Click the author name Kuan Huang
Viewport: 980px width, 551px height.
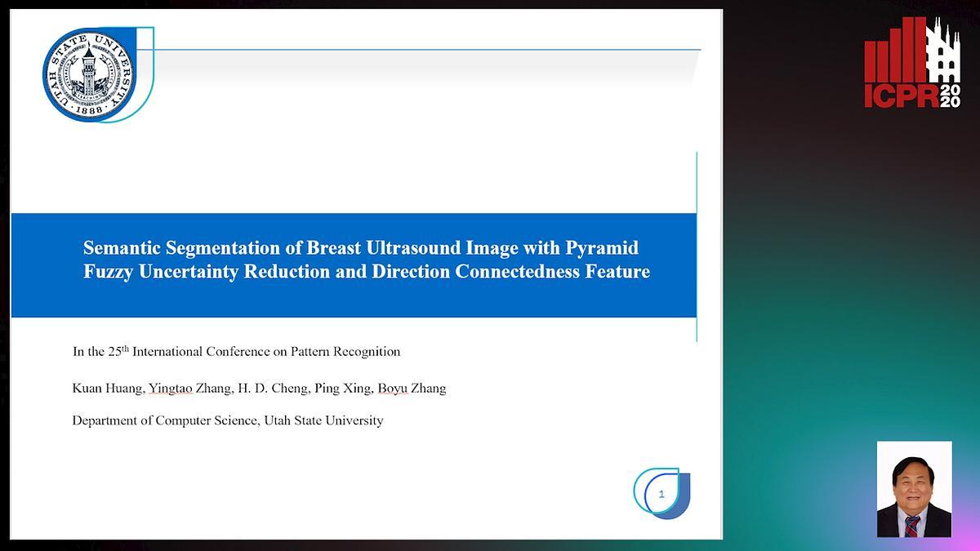point(108,389)
